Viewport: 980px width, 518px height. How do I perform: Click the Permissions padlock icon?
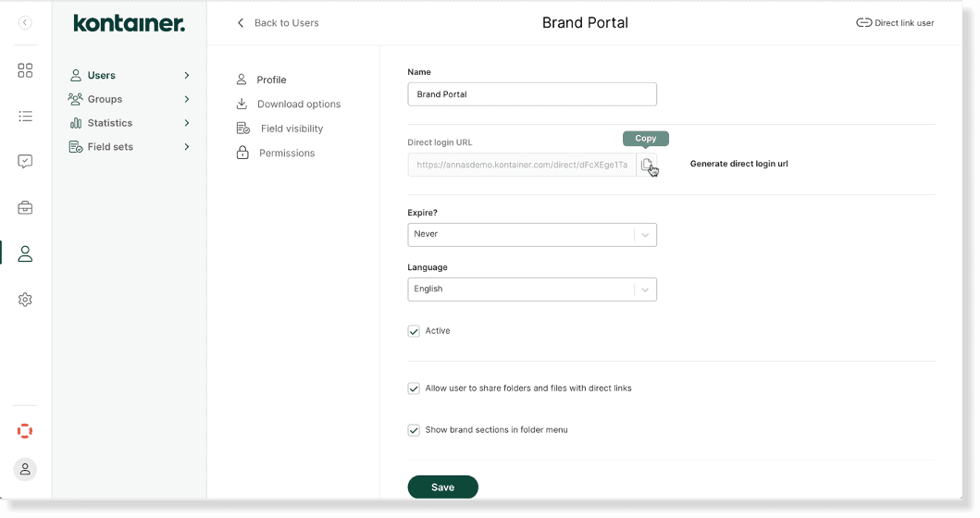coord(242,153)
